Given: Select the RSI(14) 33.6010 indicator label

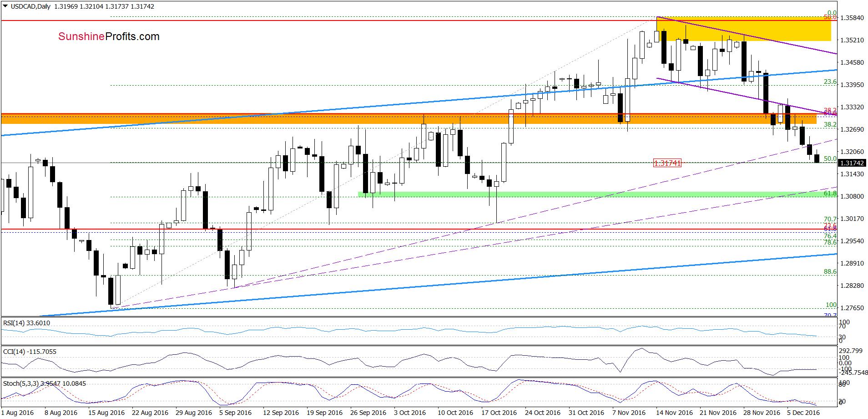Looking at the screenshot, I should (x=26, y=323).
